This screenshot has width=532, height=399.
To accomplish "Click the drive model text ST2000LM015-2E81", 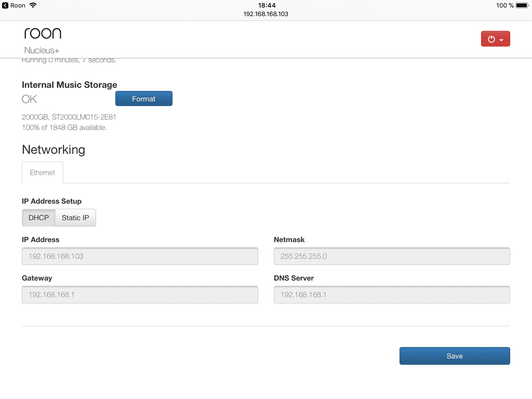I will click(x=84, y=117).
